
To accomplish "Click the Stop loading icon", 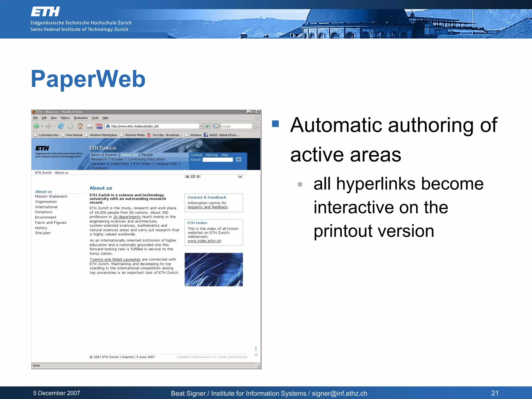I will pos(70,126).
